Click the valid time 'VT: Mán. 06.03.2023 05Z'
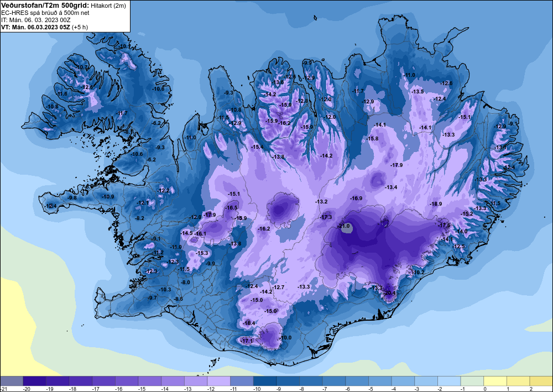 [35, 27]
